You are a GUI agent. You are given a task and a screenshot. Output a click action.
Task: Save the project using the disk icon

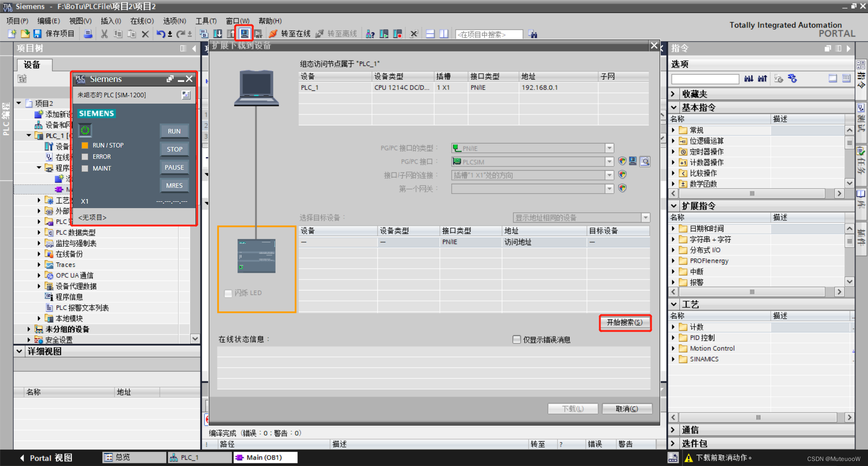pyautogui.click(x=37, y=34)
